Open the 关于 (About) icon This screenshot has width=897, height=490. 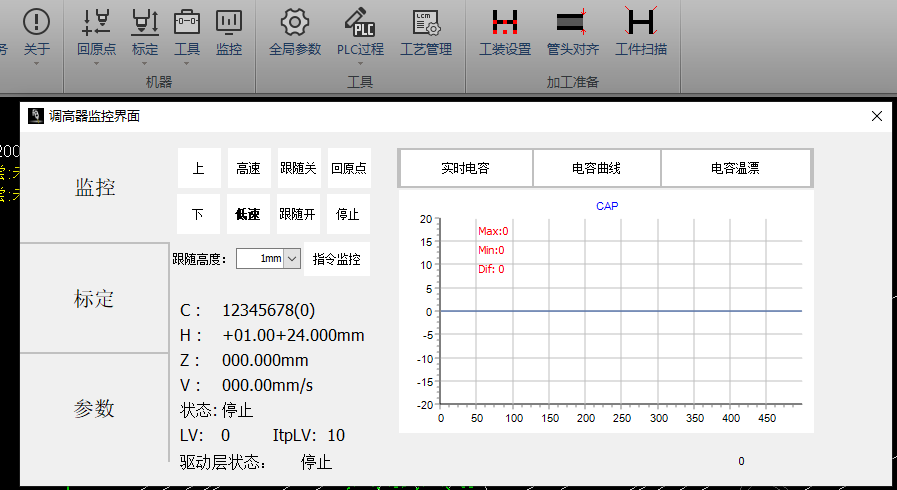click(37, 23)
